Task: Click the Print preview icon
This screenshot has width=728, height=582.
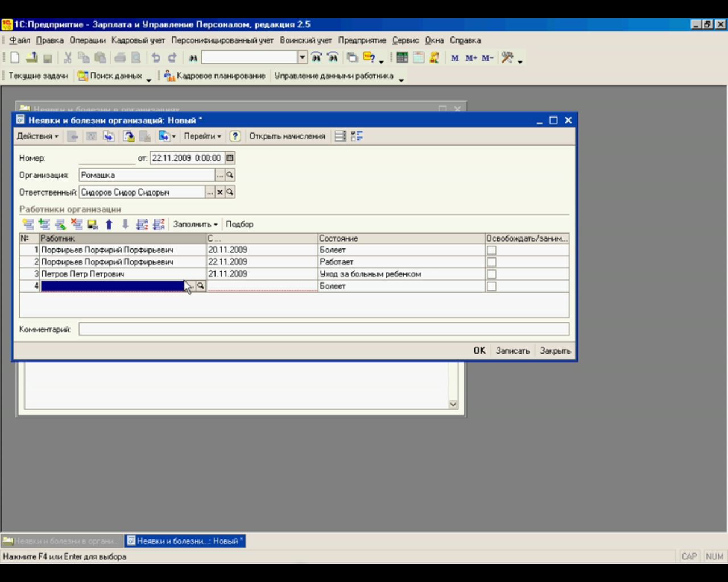Action: tap(136, 57)
